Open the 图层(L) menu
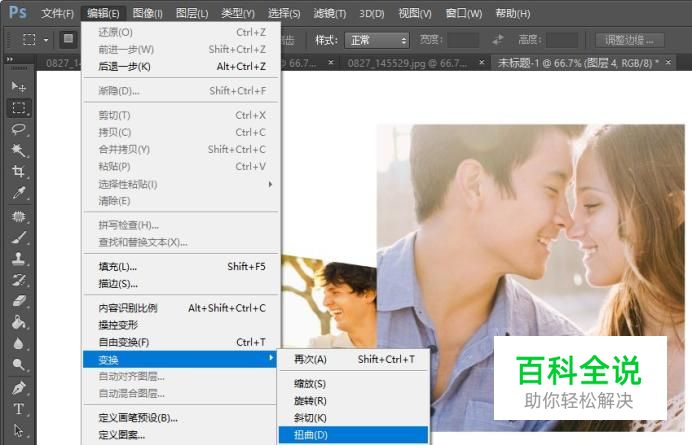 (192, 14)
